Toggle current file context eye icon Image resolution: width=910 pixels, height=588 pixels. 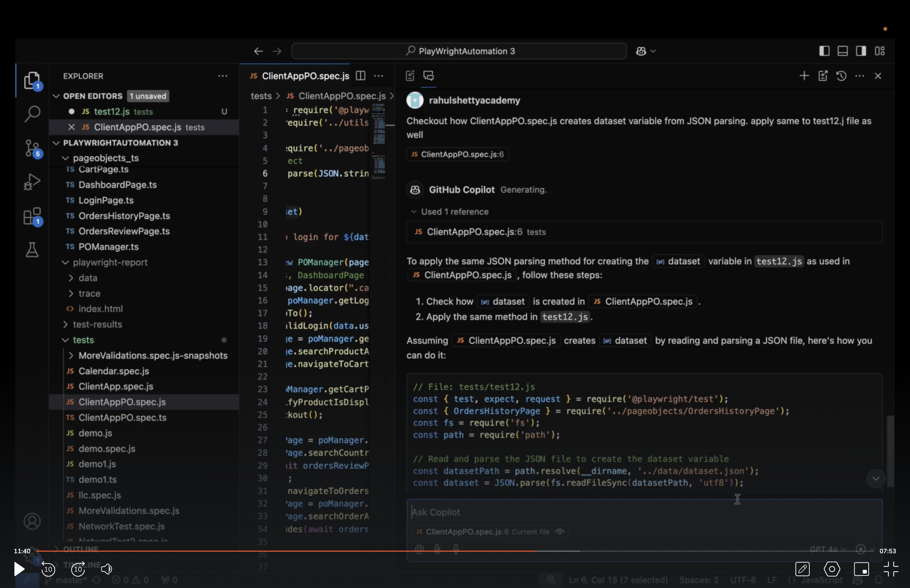560,531
